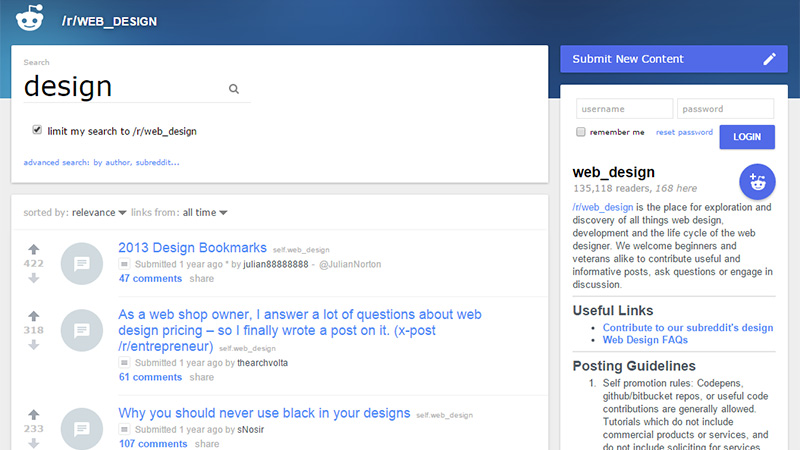The image size is (800, 450).
Task: Open the 2013 Design Bookmarks self-post thumbnail
Action: 82,264
